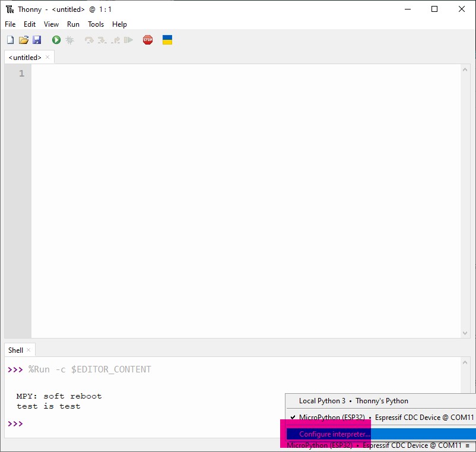476x452 pixels.
Task: Select MicroPython (ESP32) on COM11 interpreter
Action: (x=380, y=418)
